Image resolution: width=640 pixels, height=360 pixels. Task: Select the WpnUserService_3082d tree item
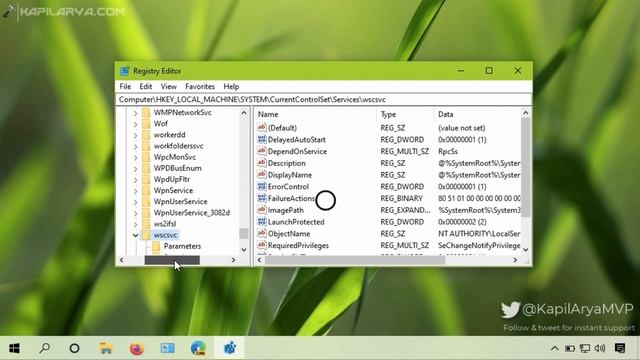point(191,213)
